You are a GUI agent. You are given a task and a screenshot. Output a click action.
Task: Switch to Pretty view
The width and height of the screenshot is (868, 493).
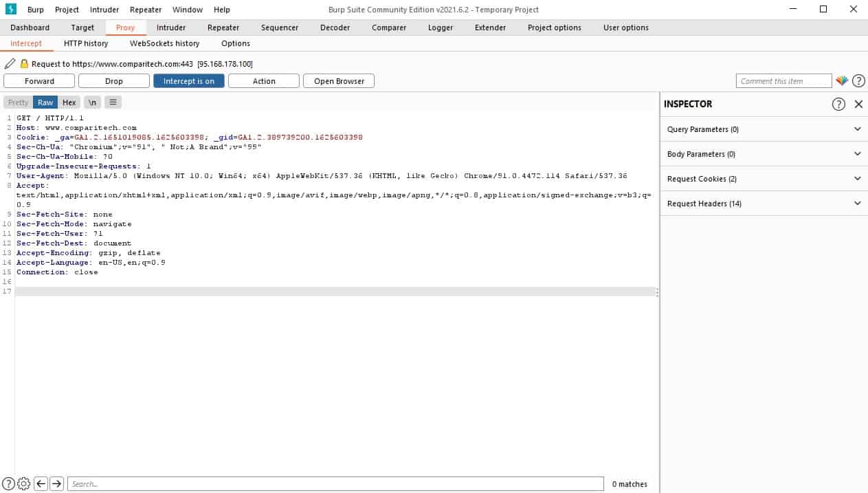coord(19,102)
